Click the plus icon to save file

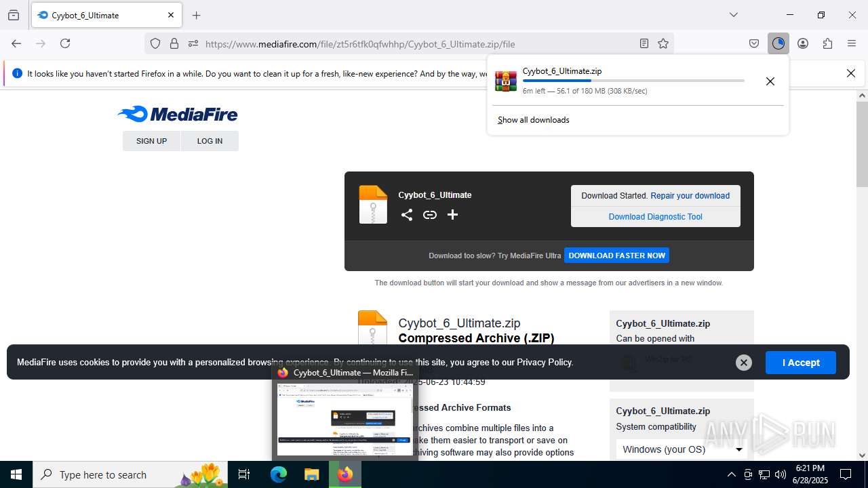coord(453,215)
